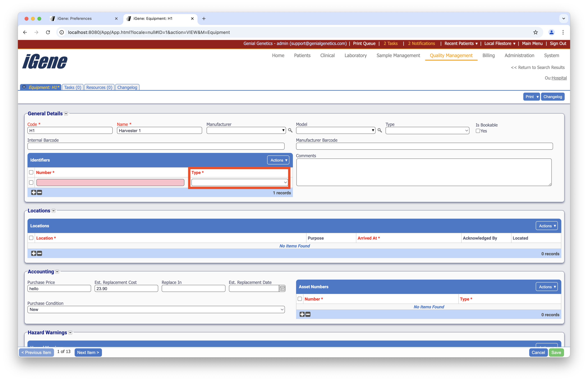The image size is (588, 381).
Task: Tick the Identifiers header select-all checkbox
Action: pos(31,172)
